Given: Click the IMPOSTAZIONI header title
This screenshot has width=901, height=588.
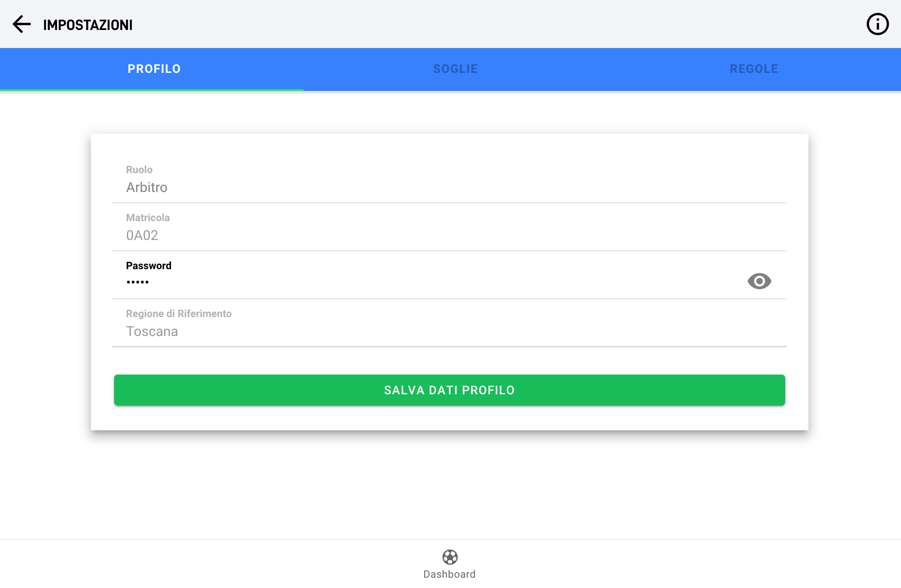Looking at the screenshot, I should (x=88, y=25).
